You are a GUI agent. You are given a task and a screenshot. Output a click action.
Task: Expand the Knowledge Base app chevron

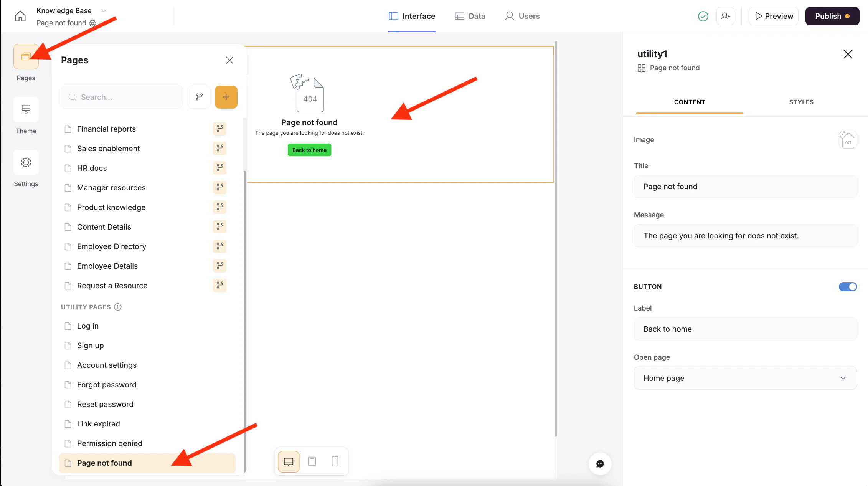[103, 11]
